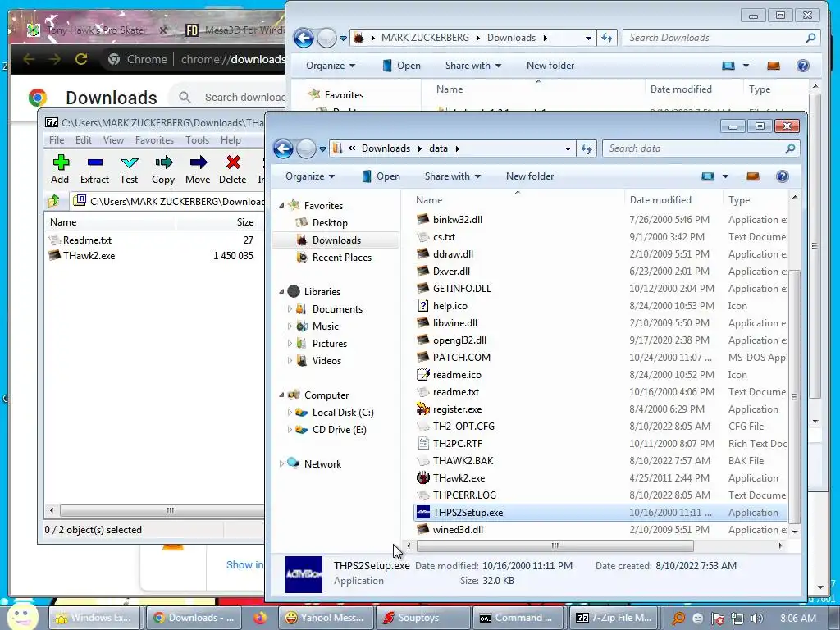Open view options arrow in data window
The image size is (840, 630).
point(725,176)
